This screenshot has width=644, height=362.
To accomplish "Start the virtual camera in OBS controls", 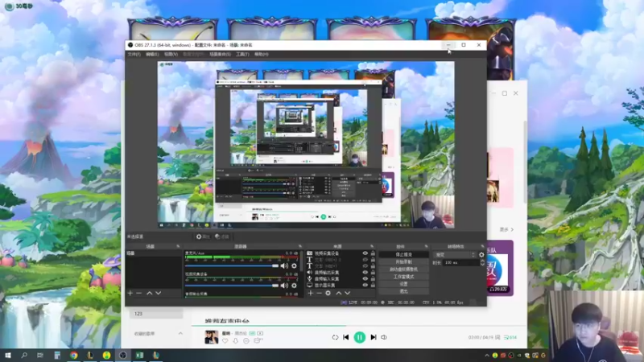I will [404, 269].
